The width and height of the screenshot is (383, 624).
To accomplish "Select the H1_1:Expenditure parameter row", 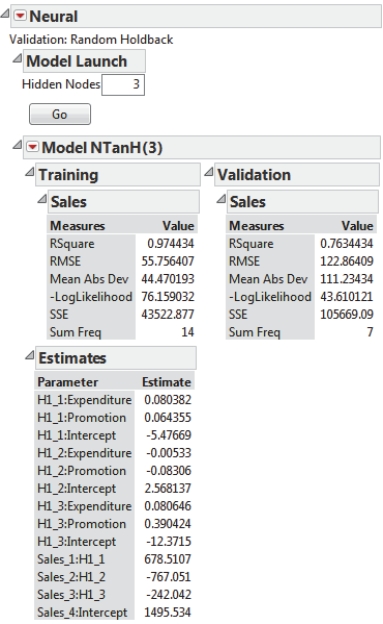I will click(115, 400).
